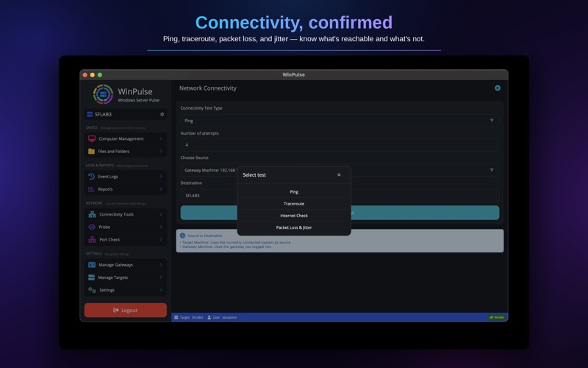Click the Number of attempts field
Viewport: 588px width, 368px height.
(340, 145)
